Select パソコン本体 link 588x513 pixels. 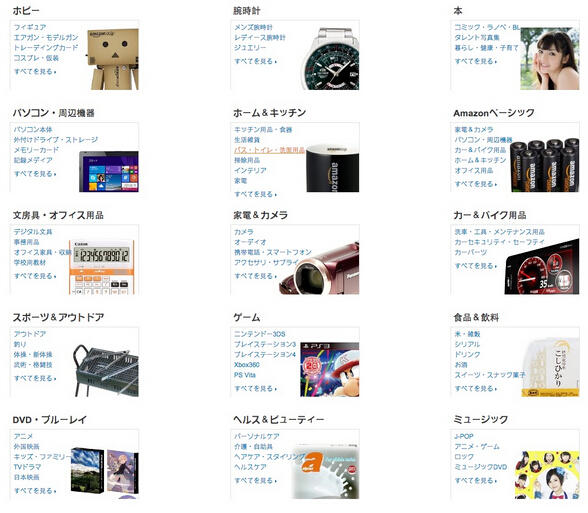[x=33, y=129]
